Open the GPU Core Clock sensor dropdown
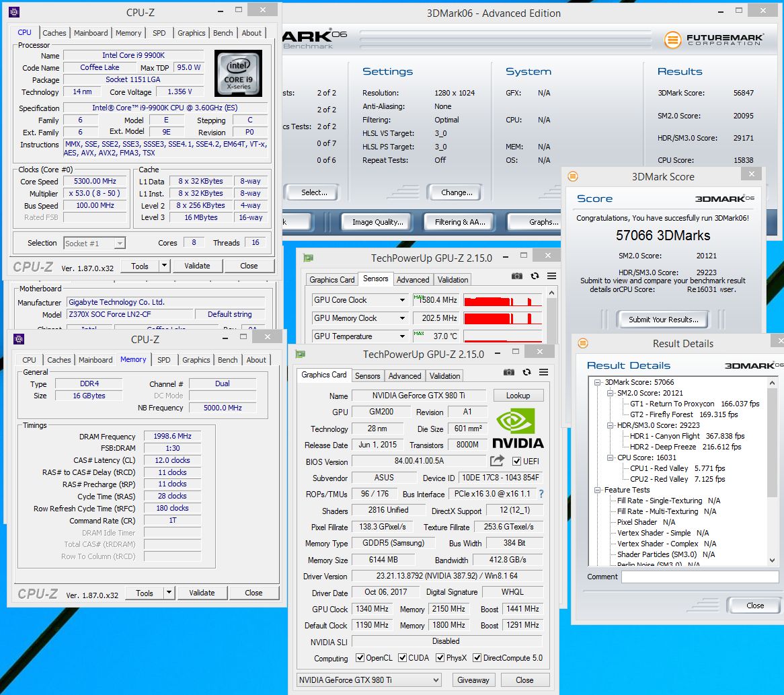The width and height of the screenshot is (784, 695). [402, 300]
